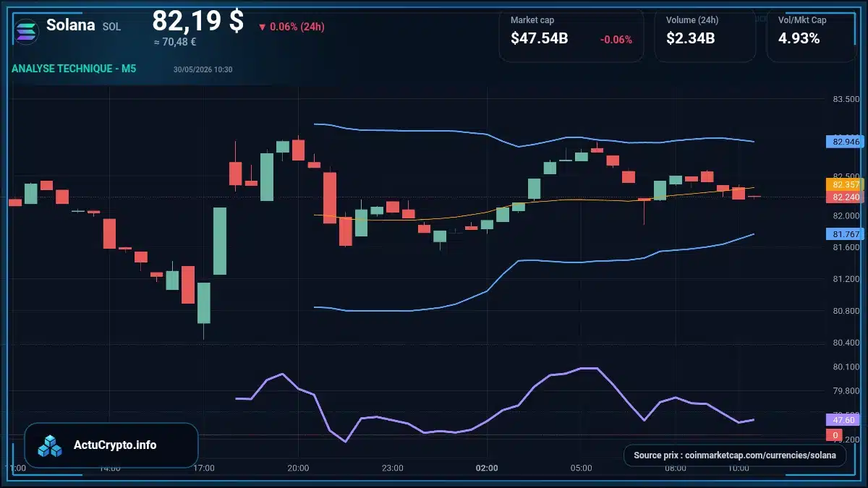Select the $2.34B volume value
This screenshot has height=488, width=868.
[x=691, y=39]
